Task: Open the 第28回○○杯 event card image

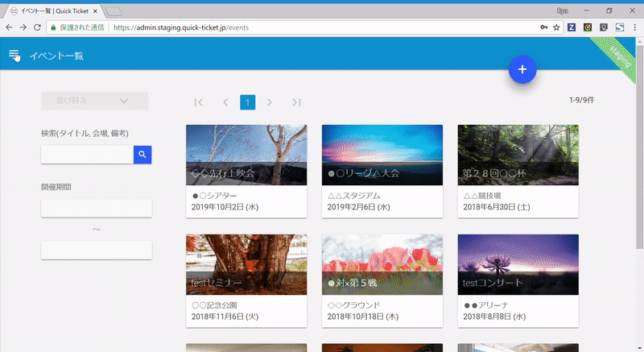Action: (x=518, y=155)
